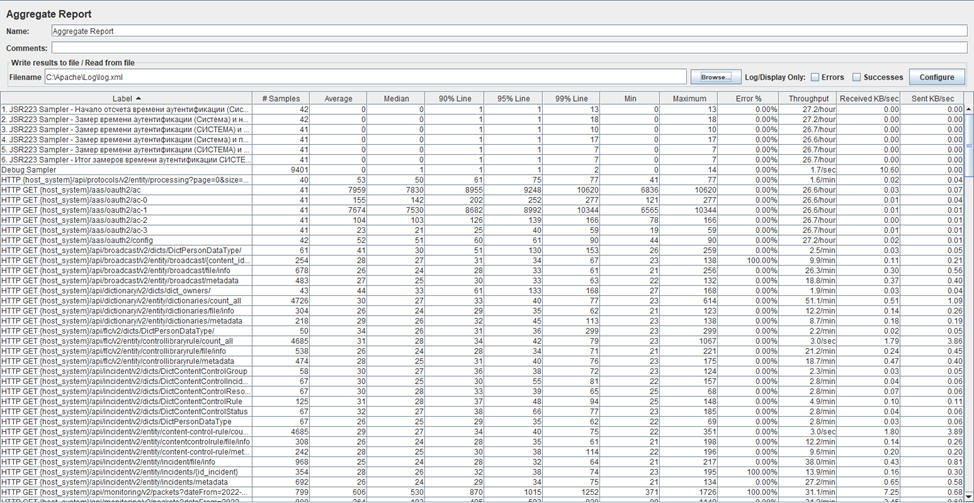This screenshot has height=503, width=974.
Task: Sort by Sent KB/sec column header
Action: [932, 98]
